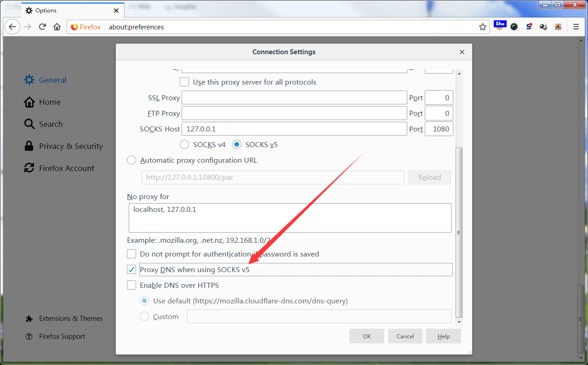Choose Automatic proxy configuration URL option
Image resolution: width=588 pixels, height=365 pixels.
(131, 160)
